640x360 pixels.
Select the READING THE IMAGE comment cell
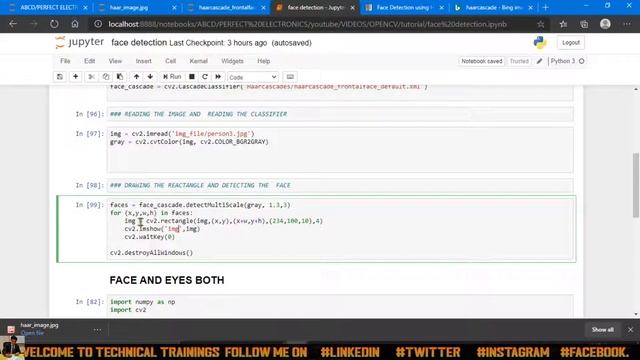[340, 114]
